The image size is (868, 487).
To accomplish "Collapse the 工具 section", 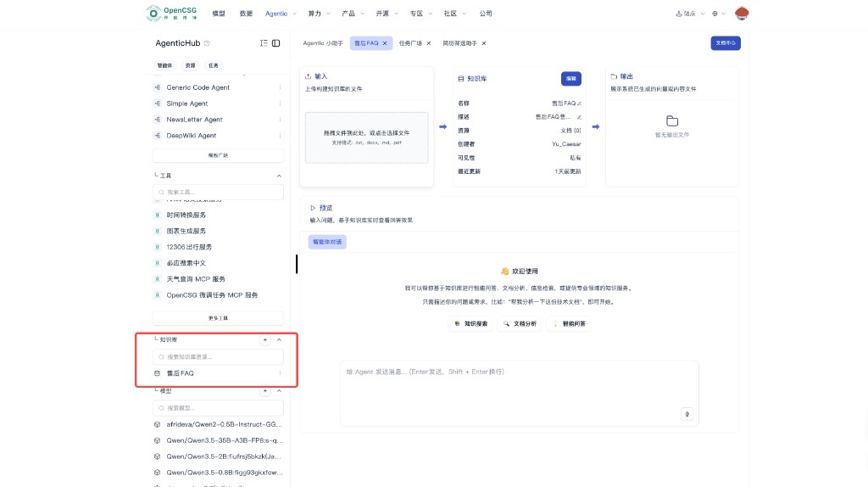I will click(279, 176).
